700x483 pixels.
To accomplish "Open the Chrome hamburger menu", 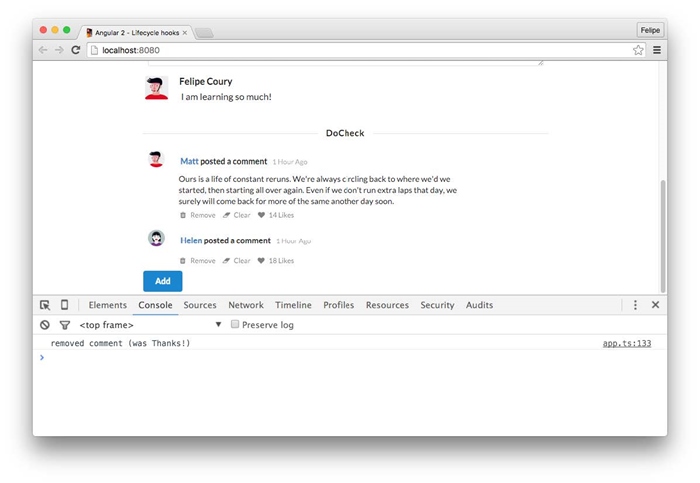I will [657, 50].
